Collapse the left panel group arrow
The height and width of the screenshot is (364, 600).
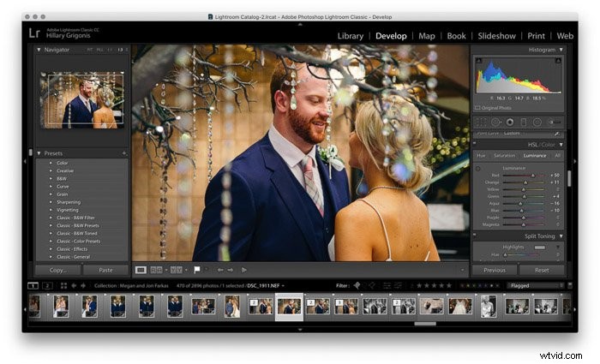coord(25,162)
